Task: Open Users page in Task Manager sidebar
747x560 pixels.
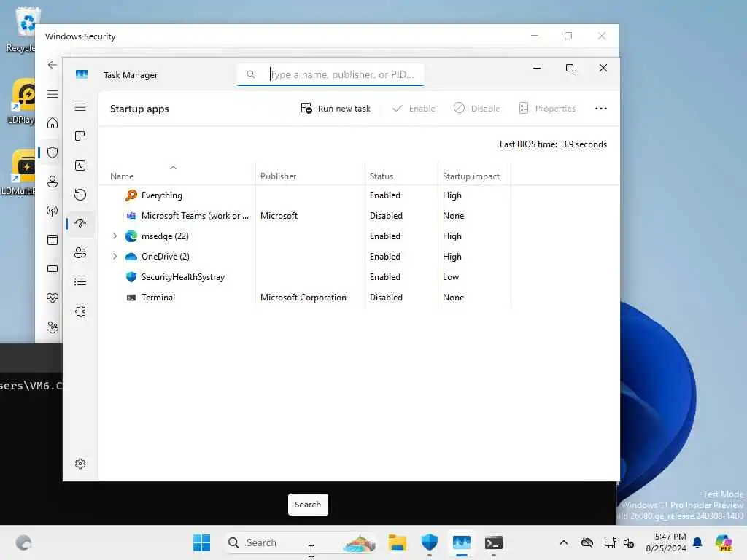Action: pos(80,252)
